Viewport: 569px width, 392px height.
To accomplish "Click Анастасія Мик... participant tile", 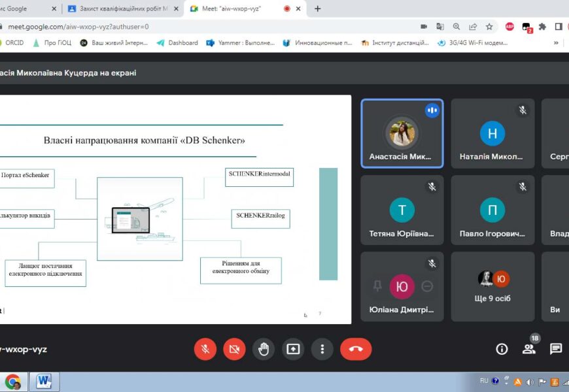I will pyautogui.click(x=402, y=134).
